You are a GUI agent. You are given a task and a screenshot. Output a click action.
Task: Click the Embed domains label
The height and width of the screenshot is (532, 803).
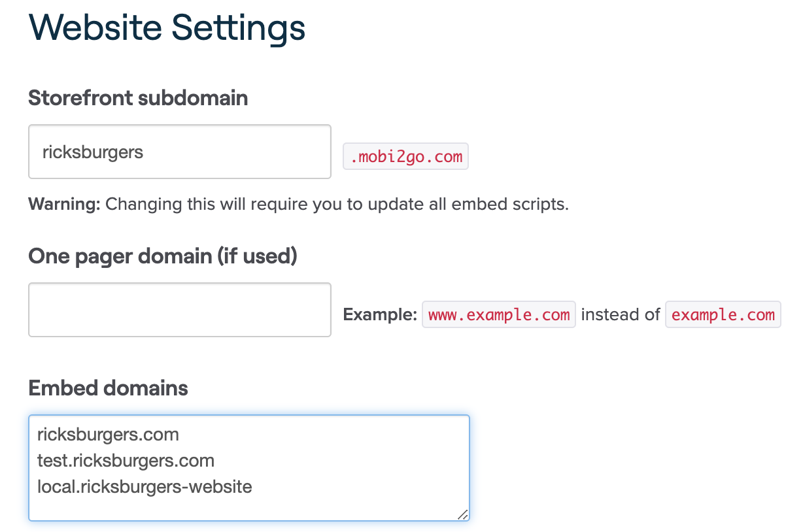[108, 389]
